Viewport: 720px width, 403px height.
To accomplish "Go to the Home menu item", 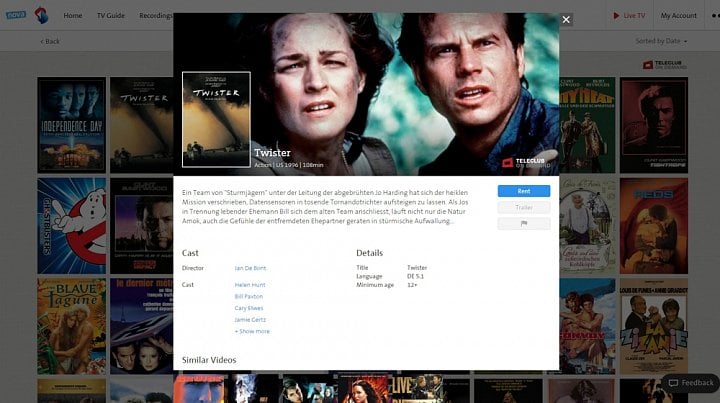I will pyautogui.click(x=73, y=16).
